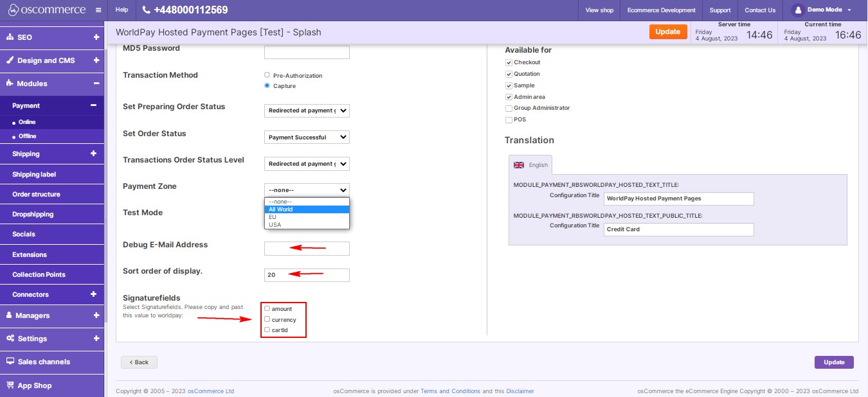
Task: Collapse the Modules section minus icon
Action: pyautogui.click(x=96, y=84)
